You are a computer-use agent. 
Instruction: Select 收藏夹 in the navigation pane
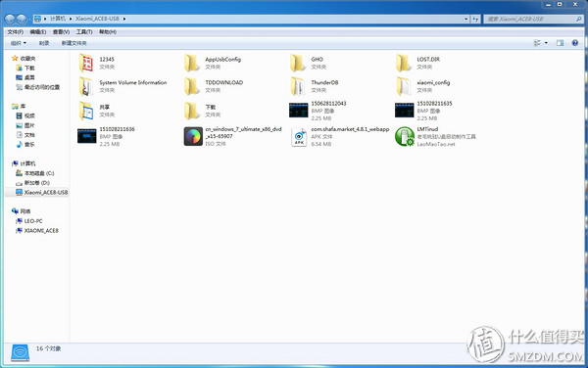(24, 59)
